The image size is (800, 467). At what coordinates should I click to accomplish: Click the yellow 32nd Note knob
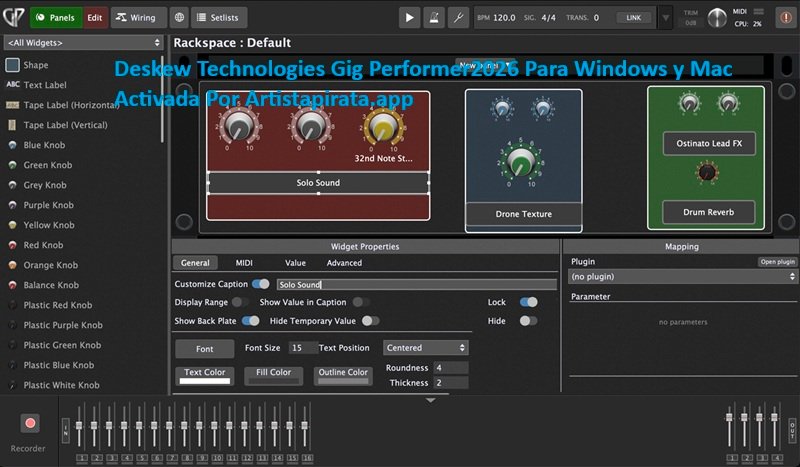pos(383,127)
